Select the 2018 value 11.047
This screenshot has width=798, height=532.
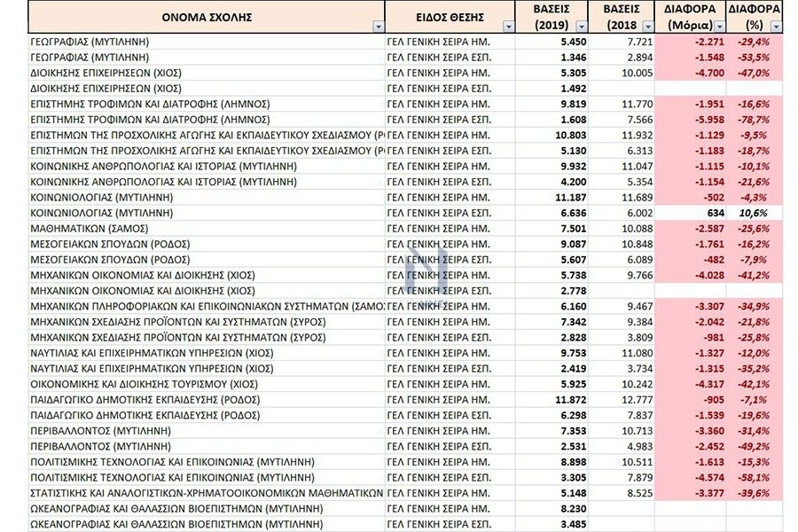(x=622, y=167)
